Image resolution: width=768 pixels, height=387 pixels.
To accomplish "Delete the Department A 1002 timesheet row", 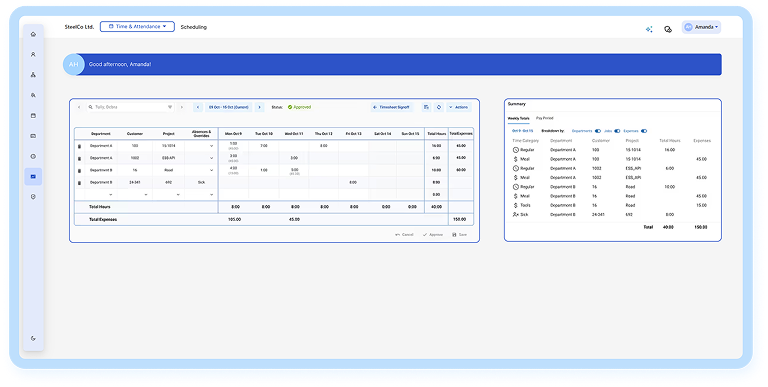I will 79,158.
